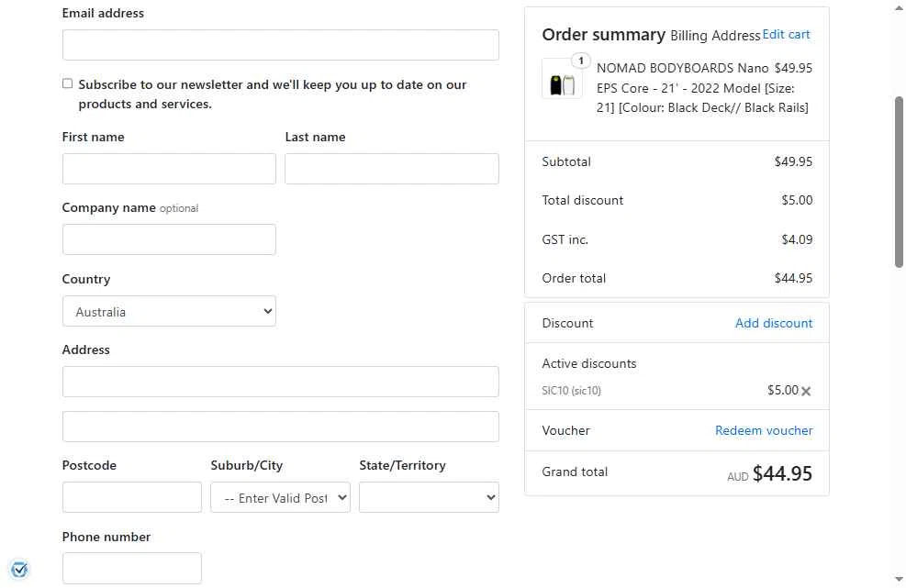Select the Billing Address label text

tap(715, 36)
